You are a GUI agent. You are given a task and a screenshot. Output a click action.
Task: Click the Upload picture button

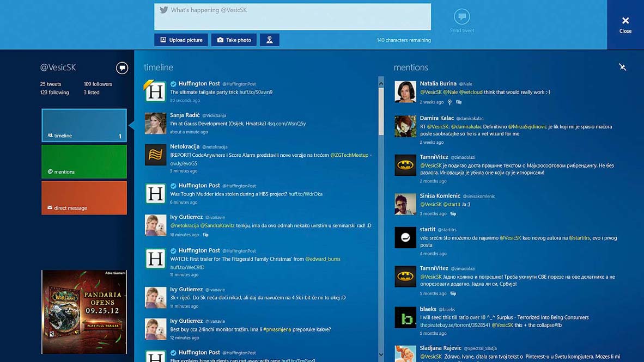tap(181, 40)
